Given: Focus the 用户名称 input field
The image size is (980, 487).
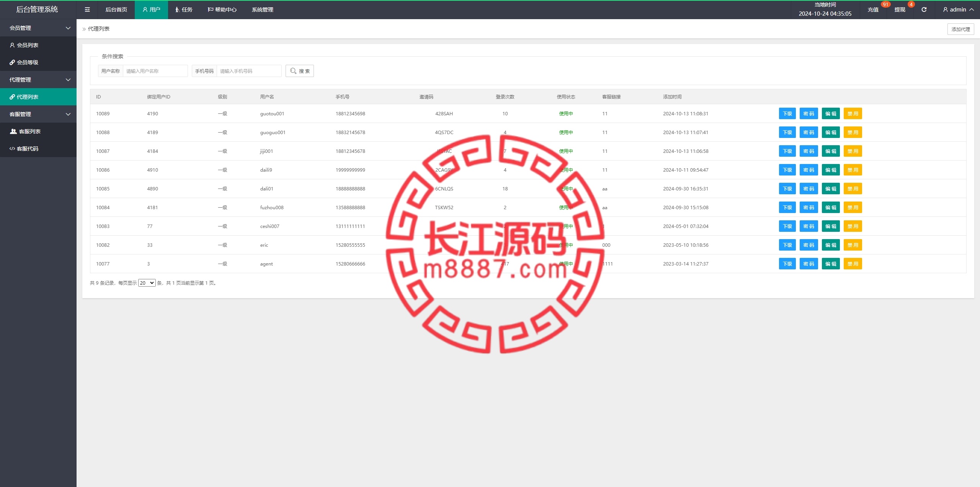Looking at the screenshot, I should (155, 71).
